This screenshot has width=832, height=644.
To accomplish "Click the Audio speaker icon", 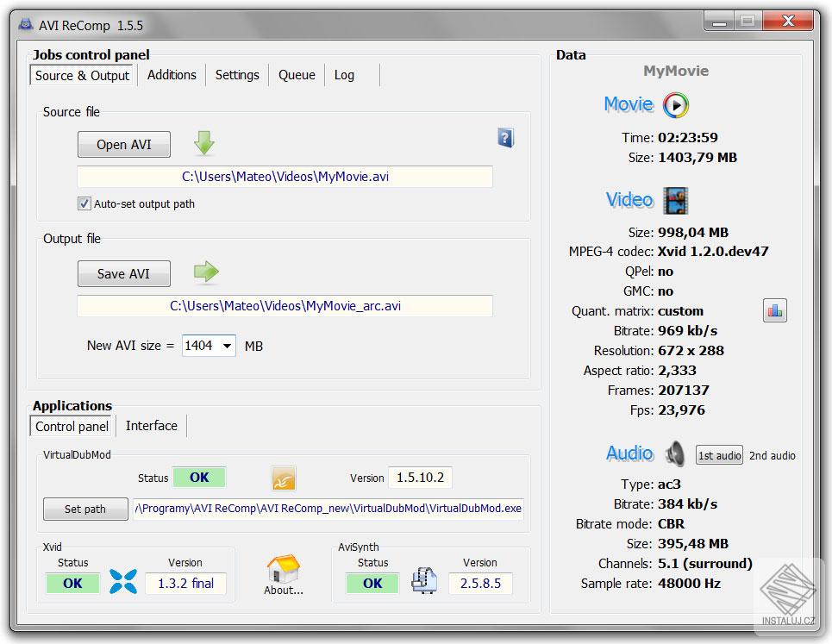I will point(675,454).
